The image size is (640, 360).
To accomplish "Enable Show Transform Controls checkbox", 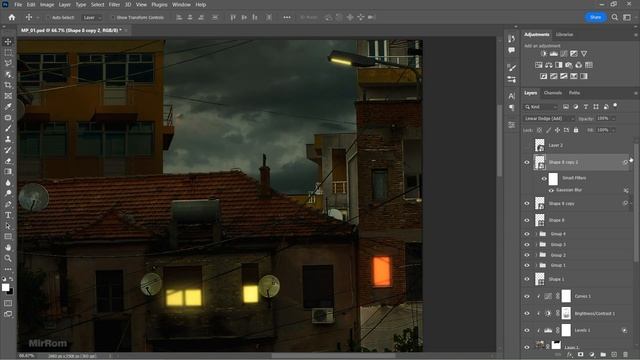I will [x=113, y=18].
